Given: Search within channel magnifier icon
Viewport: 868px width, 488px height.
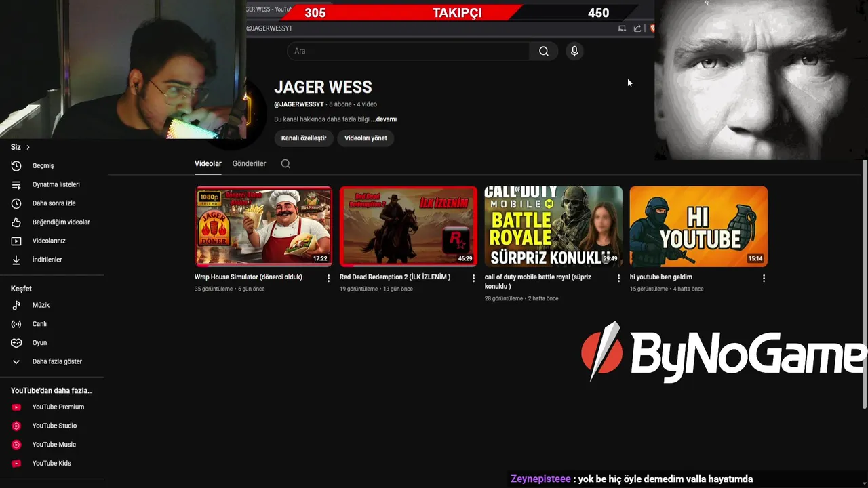Looking at the screenshot, I should point(285,163).
